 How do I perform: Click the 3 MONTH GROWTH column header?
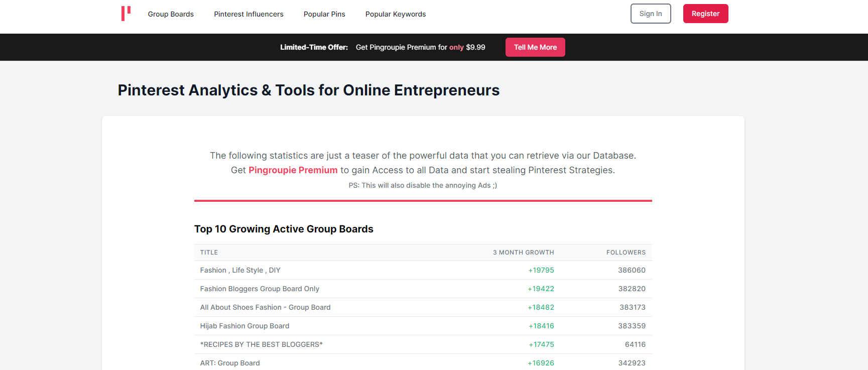coord(523,253)
